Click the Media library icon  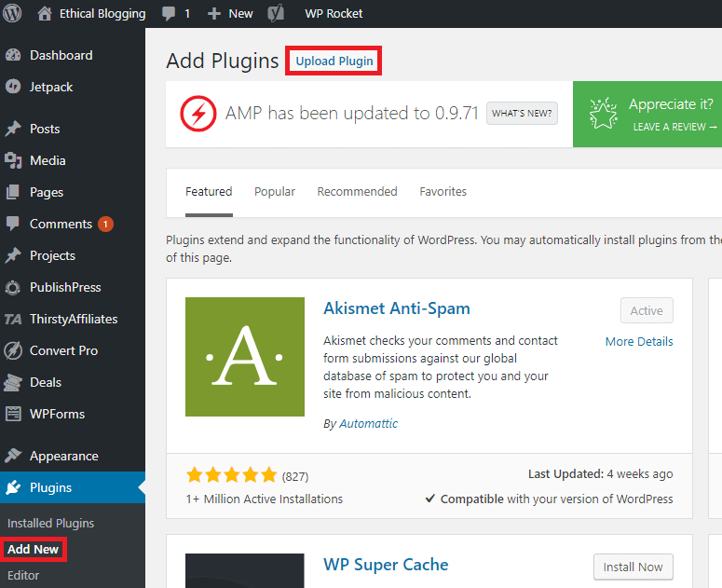pyautogui.click(x=13, y=160)
